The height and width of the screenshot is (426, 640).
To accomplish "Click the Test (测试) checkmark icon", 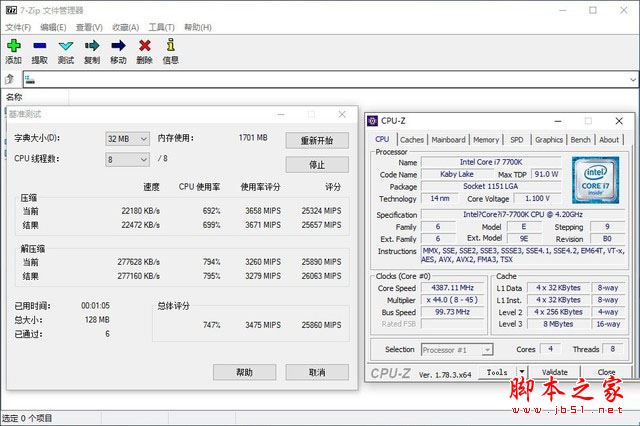I will click(x=66, y=46).
